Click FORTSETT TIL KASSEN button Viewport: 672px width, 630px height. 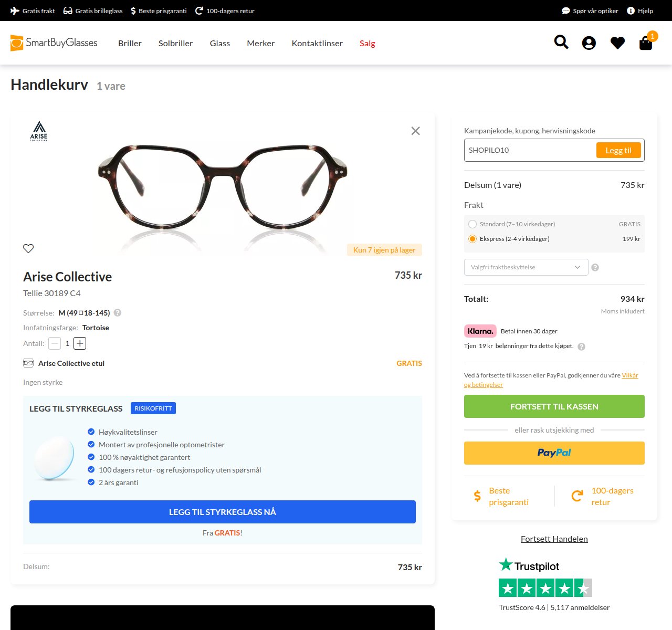pos(554,406)
